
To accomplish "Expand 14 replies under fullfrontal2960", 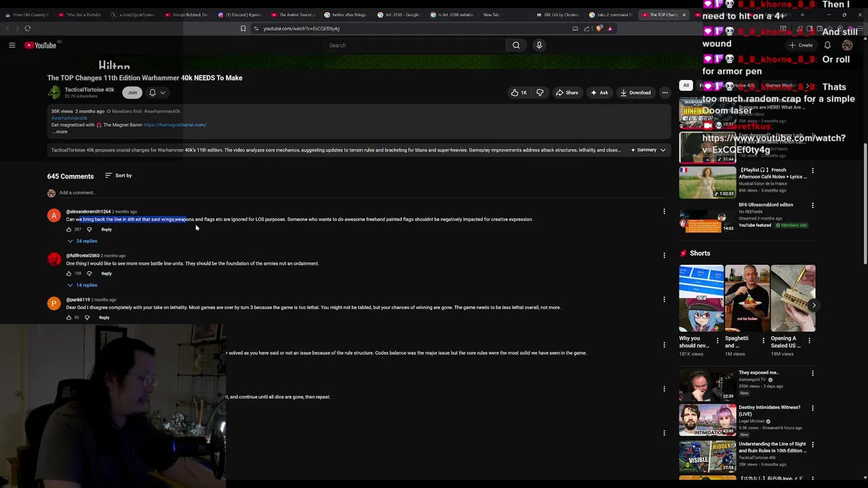I will click(x=82, y=285).
